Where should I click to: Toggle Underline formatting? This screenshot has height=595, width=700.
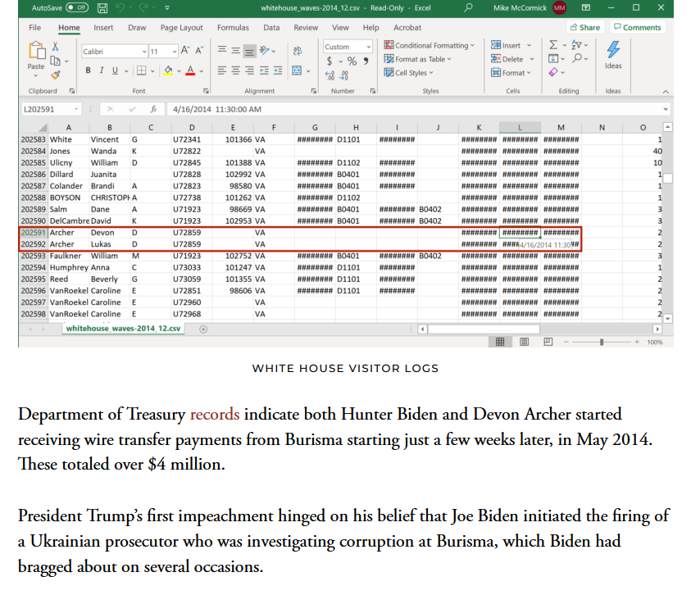pyautogui.click(x=115, y=70)
